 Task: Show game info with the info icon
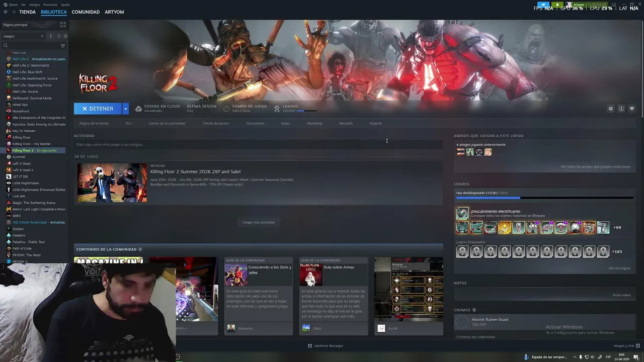coord(621,109)
